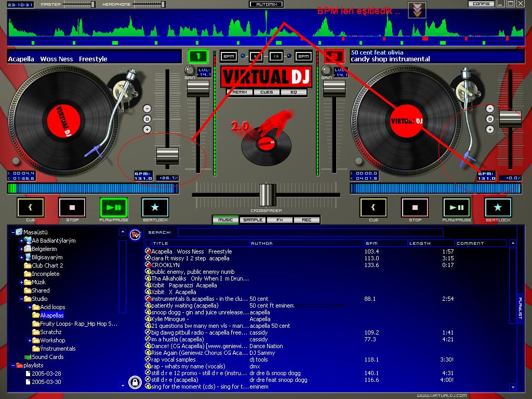Screen dimensions: 532x399
Task: Toggle the AUTOMIX button
Action: pyautogui.click(x=267, y=4)
